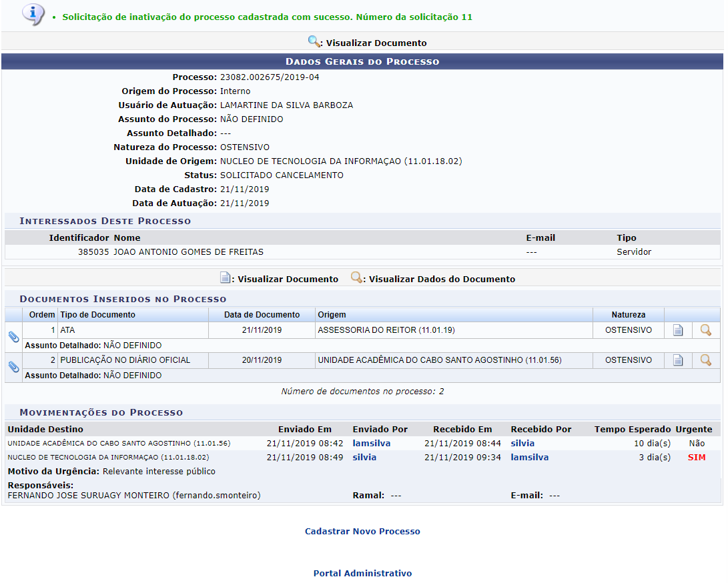Open the ATA document view icon
Screen dimensions: 728x583
coord(678,330)
